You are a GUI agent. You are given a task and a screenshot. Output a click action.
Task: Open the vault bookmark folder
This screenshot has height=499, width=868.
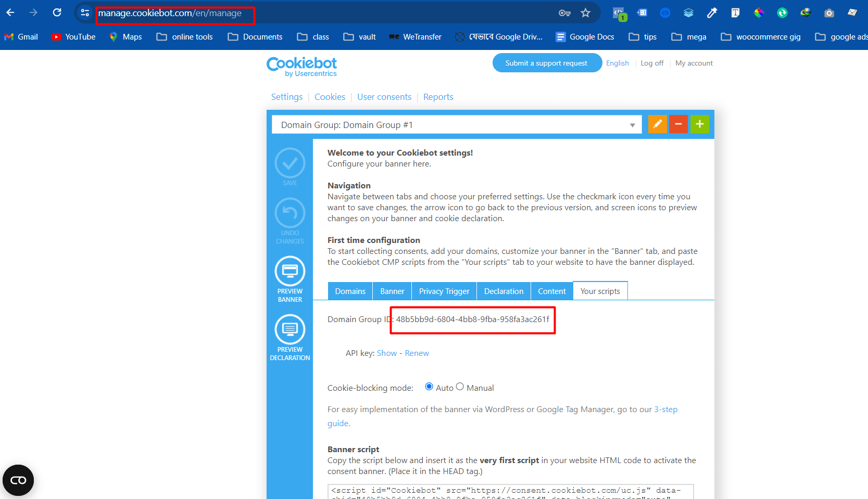pos(360,37)
